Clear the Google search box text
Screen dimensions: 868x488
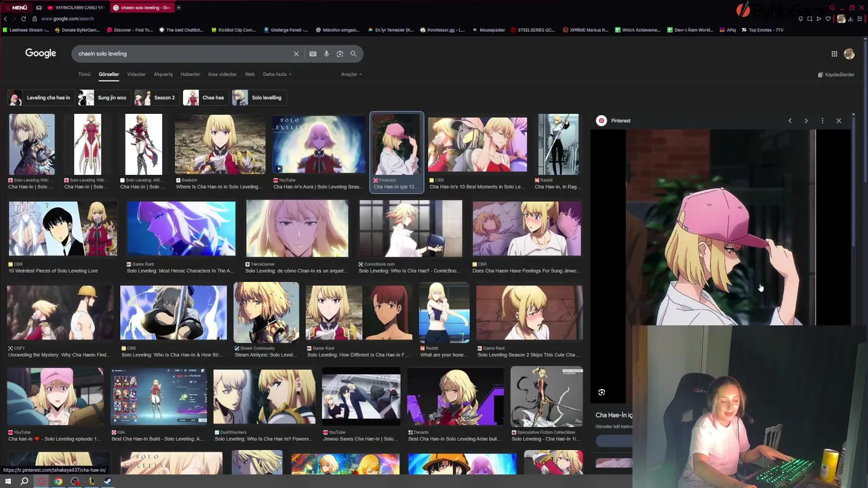pyautogui.click(x=296, y=54)
